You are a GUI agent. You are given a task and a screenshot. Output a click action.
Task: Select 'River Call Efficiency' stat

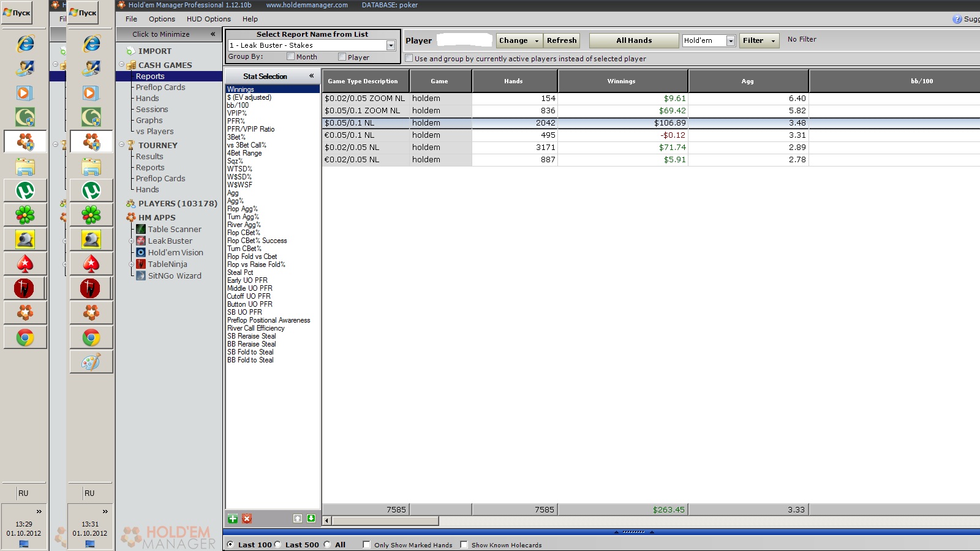coord(255,328)
